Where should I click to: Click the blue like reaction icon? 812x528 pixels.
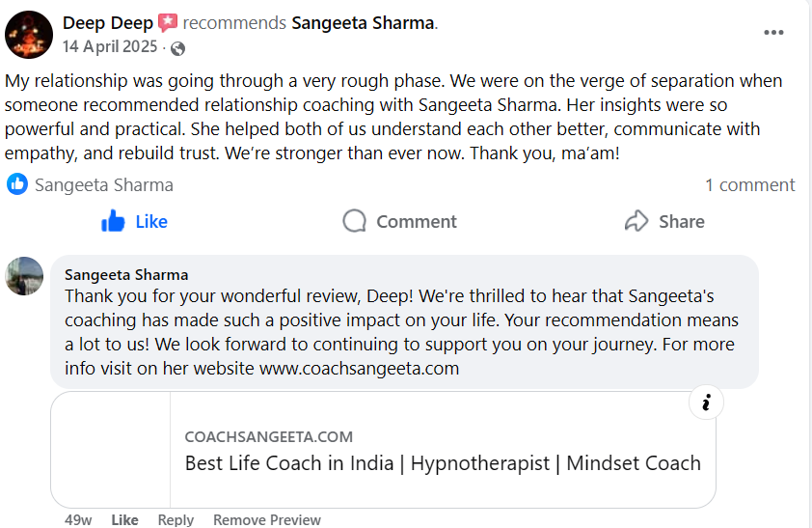click(17, 184)
